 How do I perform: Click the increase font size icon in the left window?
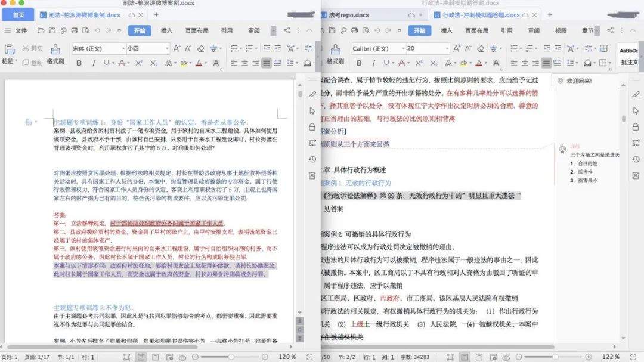[x=177, y=48]
